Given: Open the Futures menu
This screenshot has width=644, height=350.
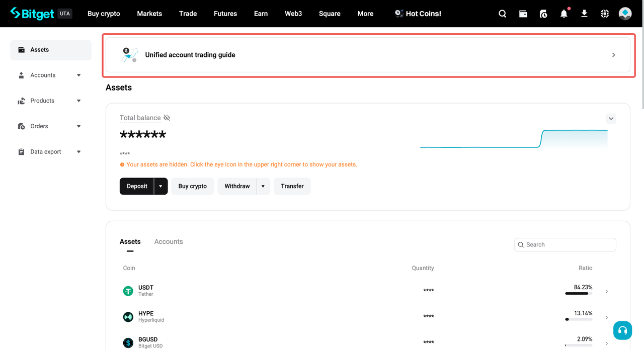Looking at the screenshot, I should 225,14.
